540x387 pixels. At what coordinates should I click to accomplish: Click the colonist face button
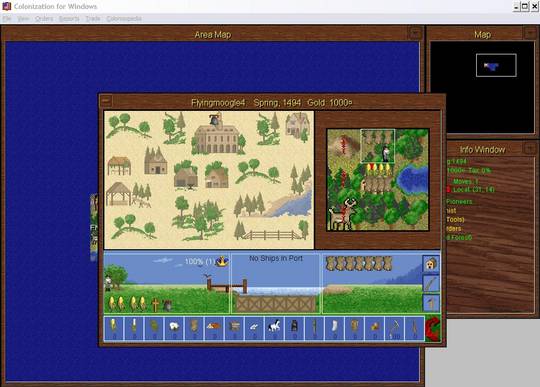tap(431, 264)
